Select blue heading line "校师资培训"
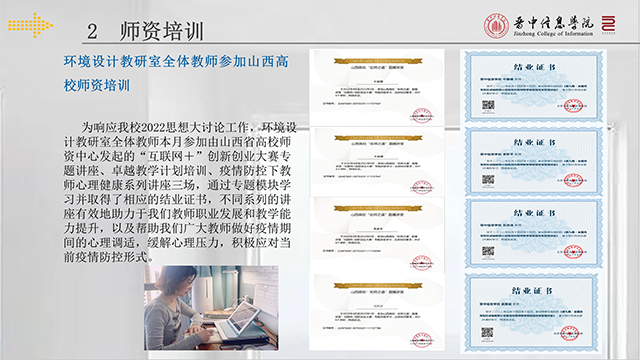Viewport: 640px width, 360px height. click(97, 85)
